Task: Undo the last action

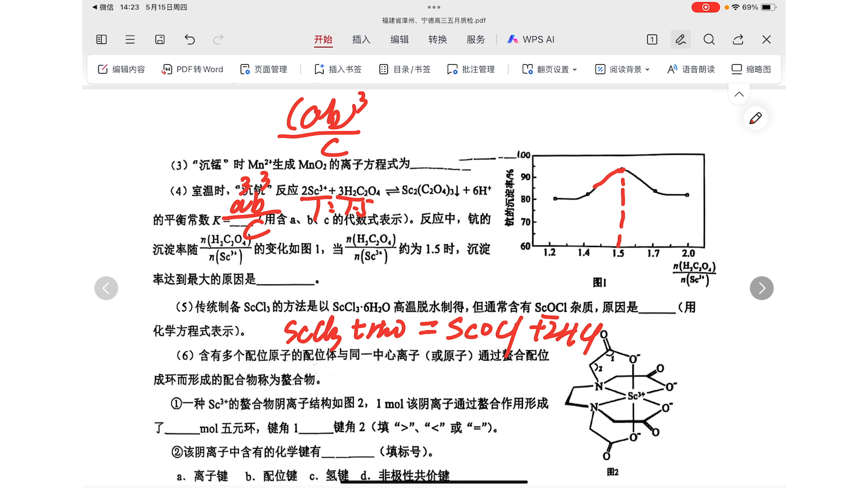Action: [x=190, y=40]
